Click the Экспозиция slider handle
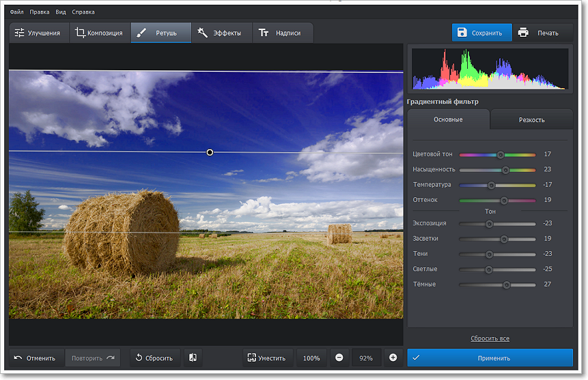 [x=489, y=224]
